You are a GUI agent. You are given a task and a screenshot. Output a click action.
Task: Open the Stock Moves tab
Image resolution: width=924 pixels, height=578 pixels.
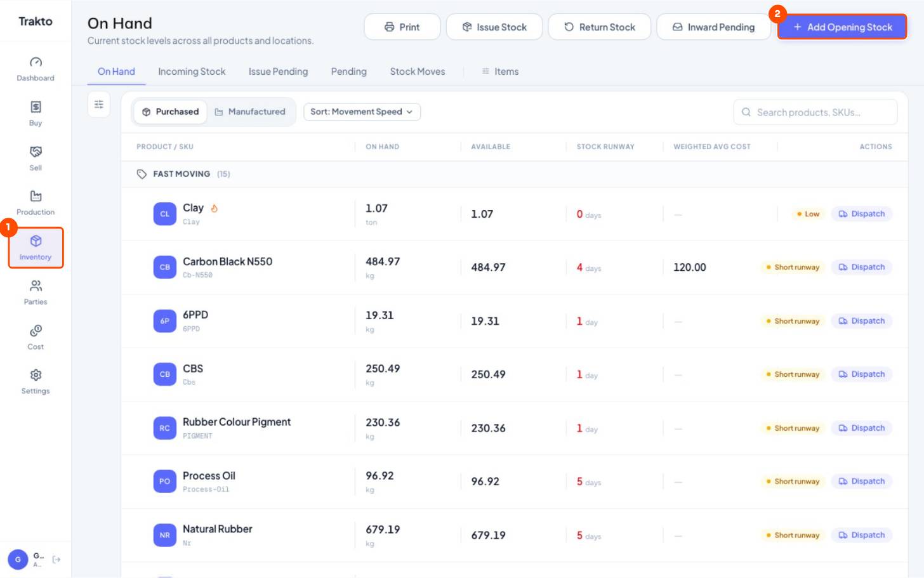418,72
